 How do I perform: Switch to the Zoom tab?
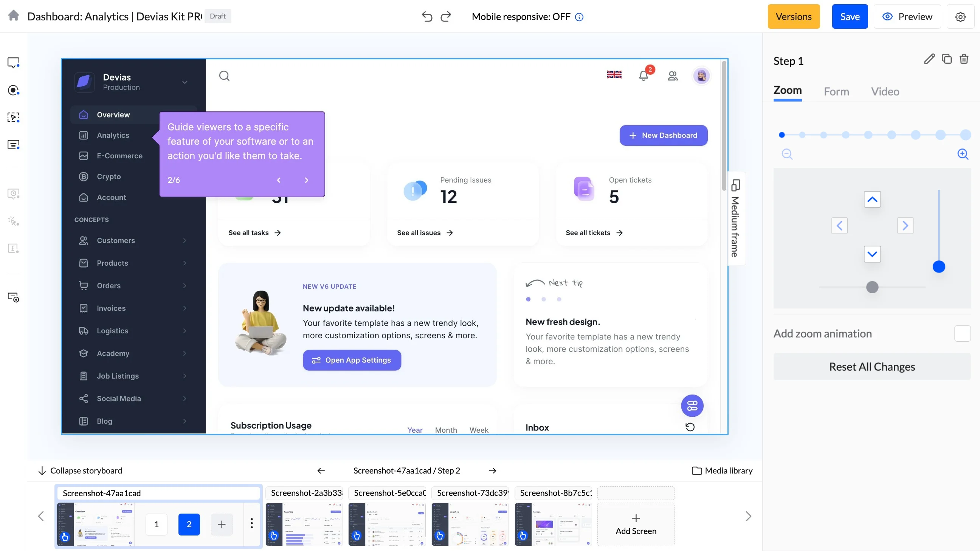[x=787, y=91]
